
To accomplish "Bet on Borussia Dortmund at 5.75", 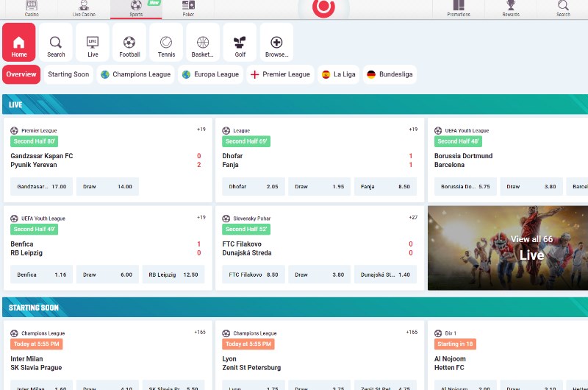I will click(465, 187).
